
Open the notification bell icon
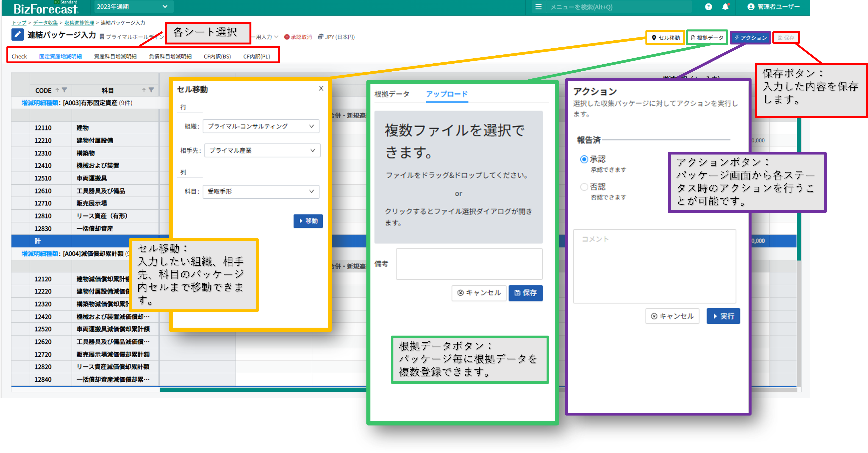(725, 7)
